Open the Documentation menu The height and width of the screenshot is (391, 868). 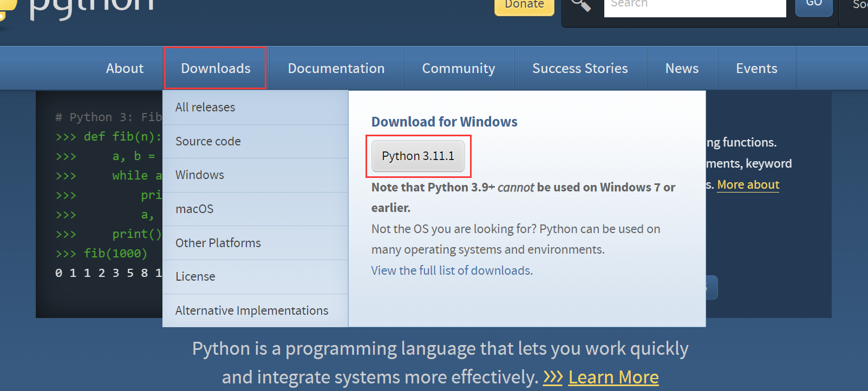tap(336, 68)
